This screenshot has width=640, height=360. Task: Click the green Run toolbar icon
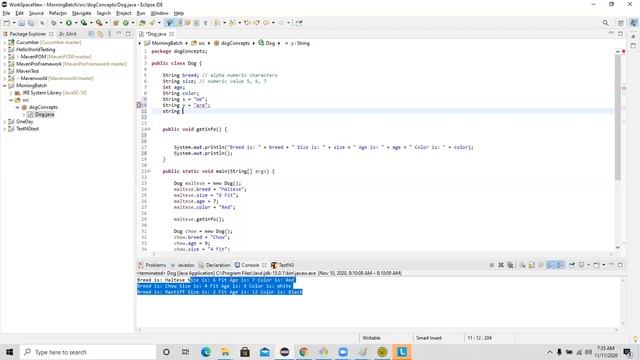[x=69, y=23]
